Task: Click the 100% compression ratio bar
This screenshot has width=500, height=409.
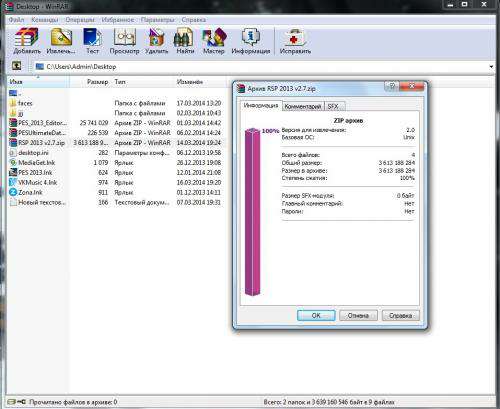Action: [252, 212]
